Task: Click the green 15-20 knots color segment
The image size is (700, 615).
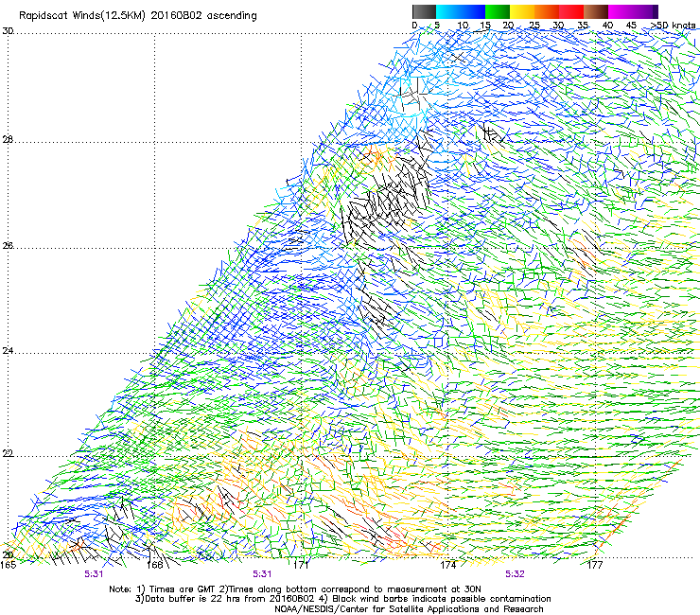Action: coord(498,11)
